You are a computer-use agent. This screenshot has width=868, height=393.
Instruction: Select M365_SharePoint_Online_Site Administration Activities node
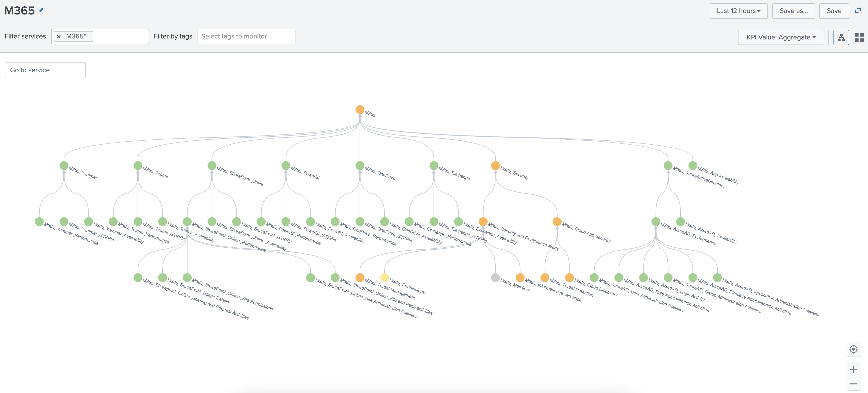(x=311, y=278)
